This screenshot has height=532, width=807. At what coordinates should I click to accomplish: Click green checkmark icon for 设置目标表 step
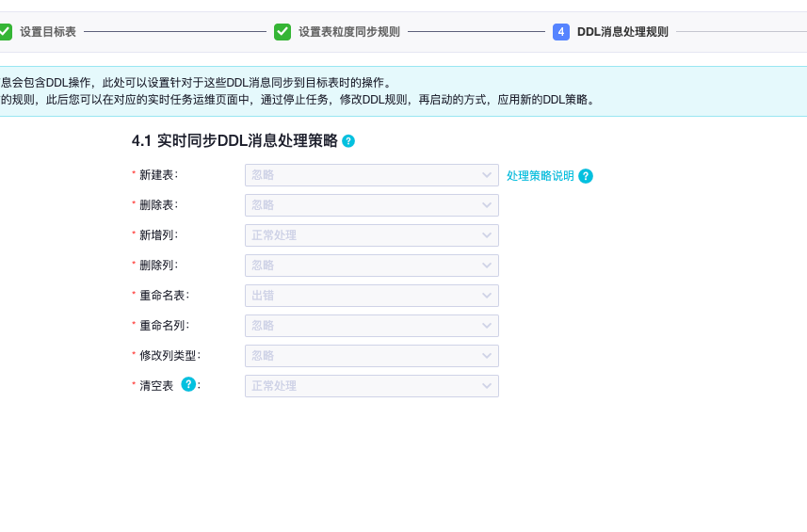pos(5,32)
